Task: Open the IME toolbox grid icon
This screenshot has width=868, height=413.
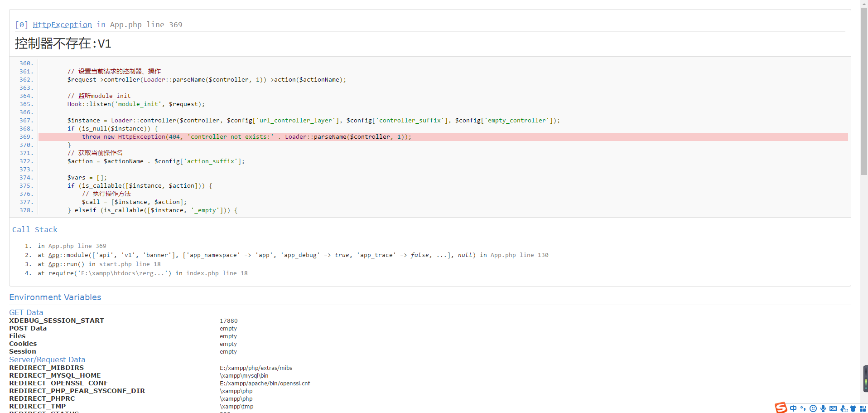Action: pos(863,408)
